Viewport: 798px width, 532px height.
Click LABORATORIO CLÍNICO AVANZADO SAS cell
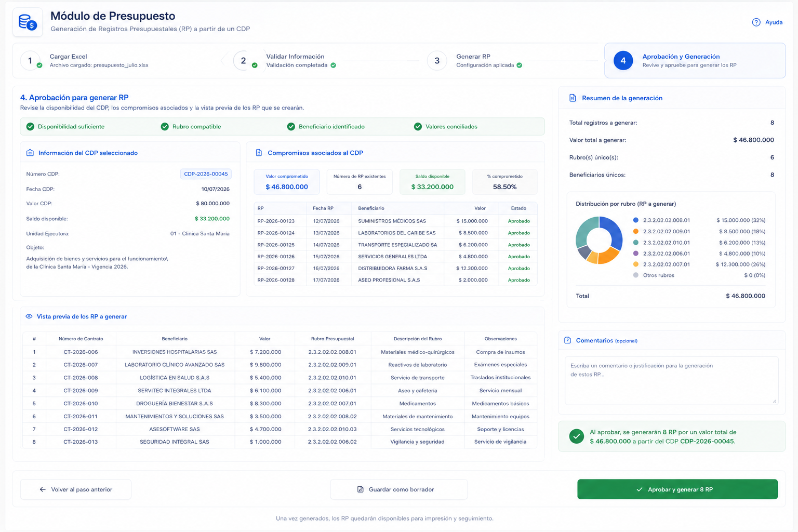(x=175, y=365)
